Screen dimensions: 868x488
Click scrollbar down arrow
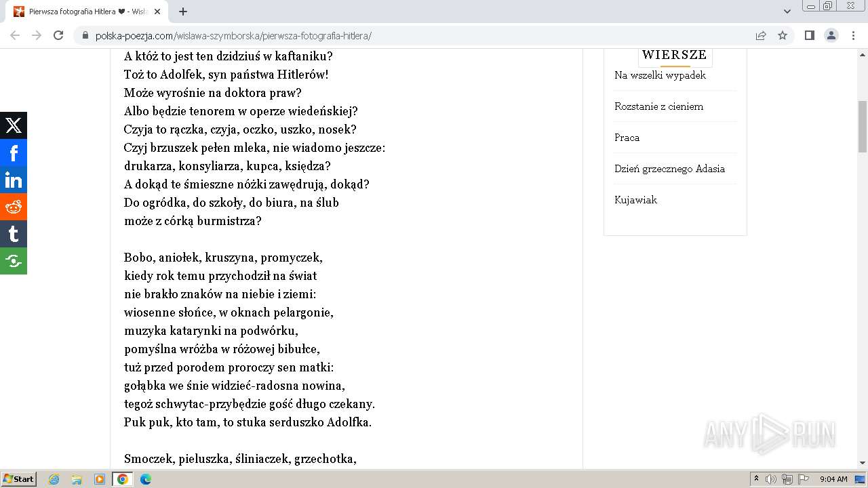coord(863,463)
